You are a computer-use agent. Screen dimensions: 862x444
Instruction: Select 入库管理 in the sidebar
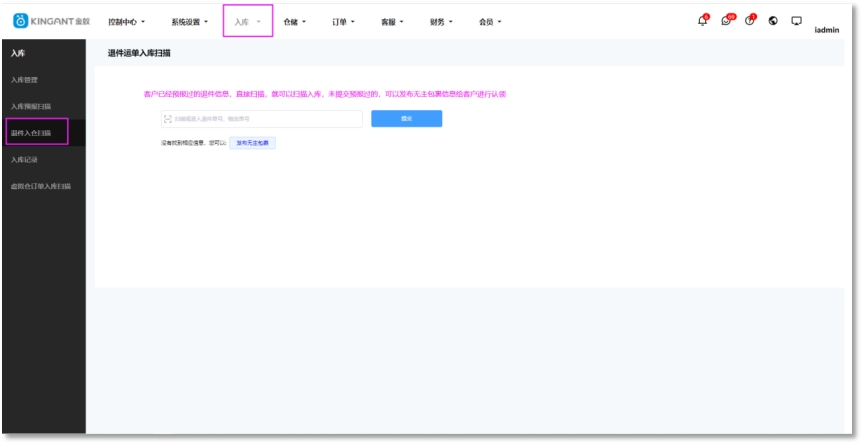pos(25,79)
